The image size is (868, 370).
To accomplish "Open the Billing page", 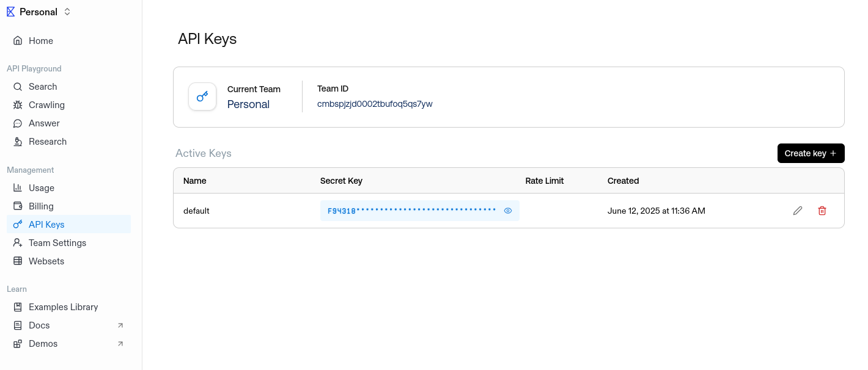I will [x=41, y=206].
